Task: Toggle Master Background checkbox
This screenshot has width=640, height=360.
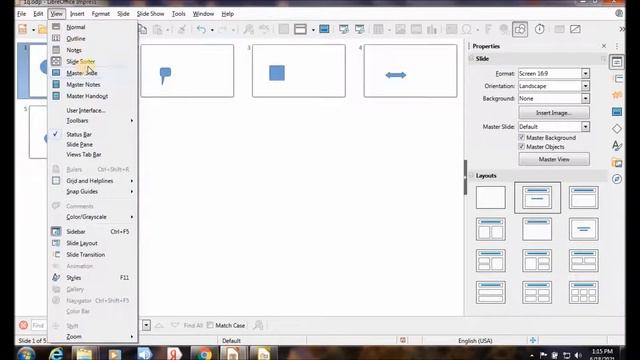Action: [x=522, y=138]
